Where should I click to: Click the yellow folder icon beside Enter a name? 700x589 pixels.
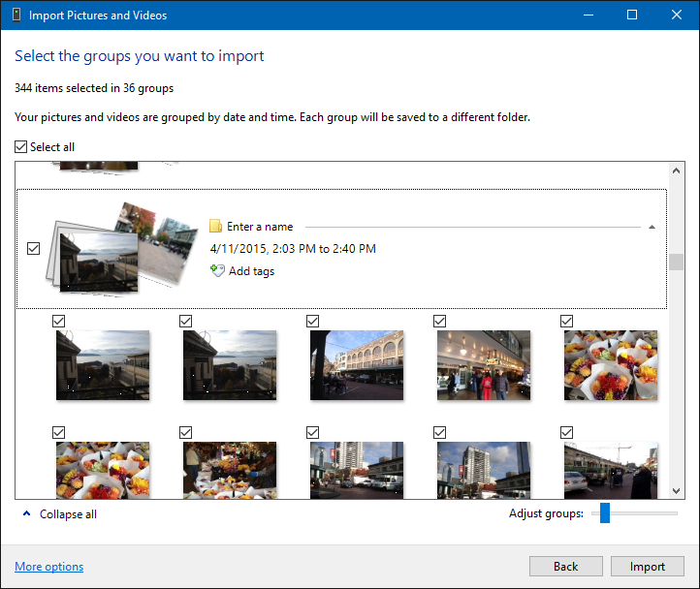pos(215,227)
